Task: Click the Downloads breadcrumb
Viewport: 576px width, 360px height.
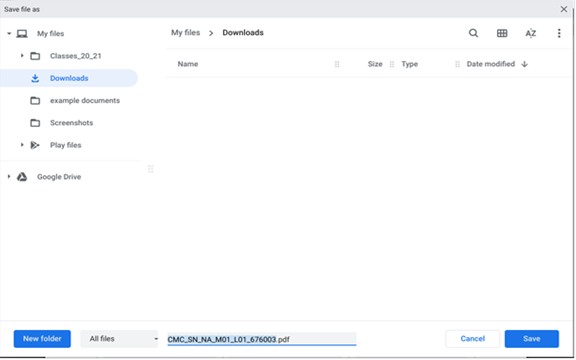Action: (243, 33)
